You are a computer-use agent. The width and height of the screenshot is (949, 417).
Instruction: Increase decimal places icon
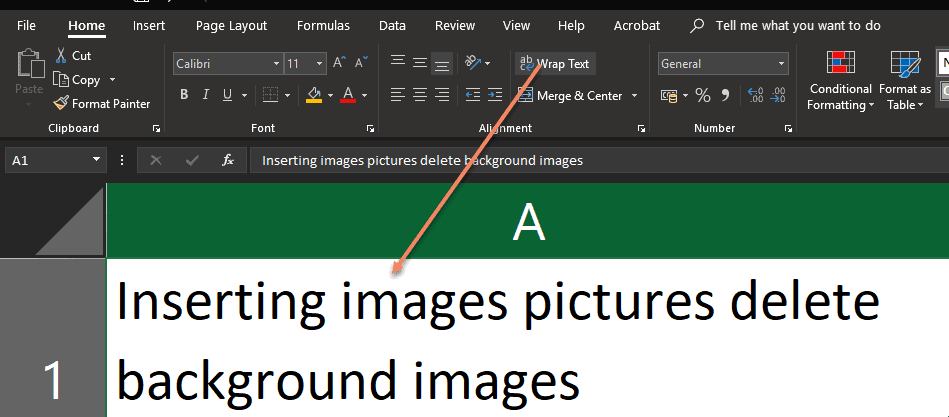(755, 96)
